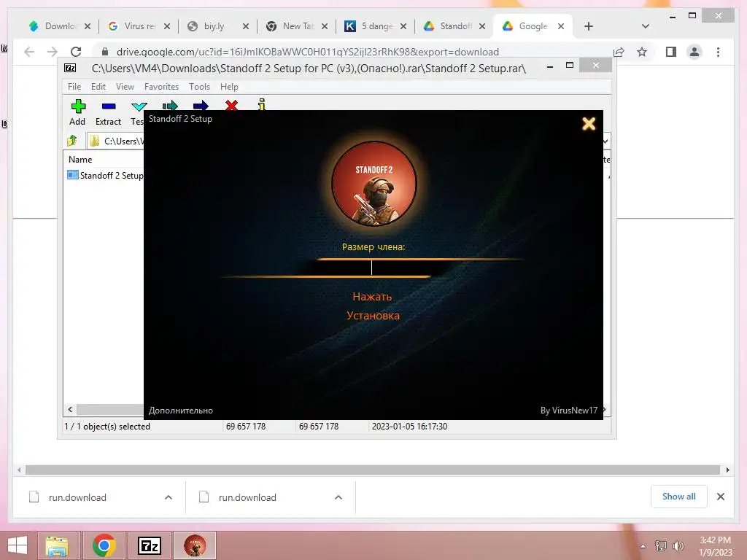Viewport: 747px width, 560px height.
Task: Click the Chrome page horizontal scrollbar
Action: (373, 470)
